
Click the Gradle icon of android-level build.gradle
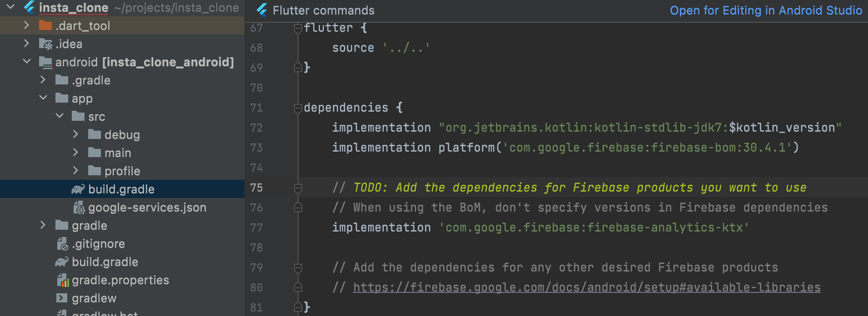(62, 262)
